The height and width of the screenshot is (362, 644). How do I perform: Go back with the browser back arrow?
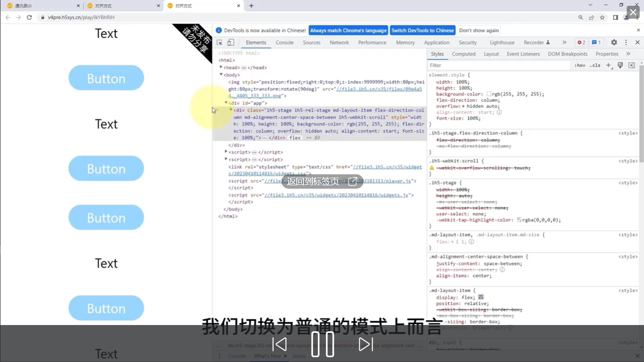click(8, 17)
